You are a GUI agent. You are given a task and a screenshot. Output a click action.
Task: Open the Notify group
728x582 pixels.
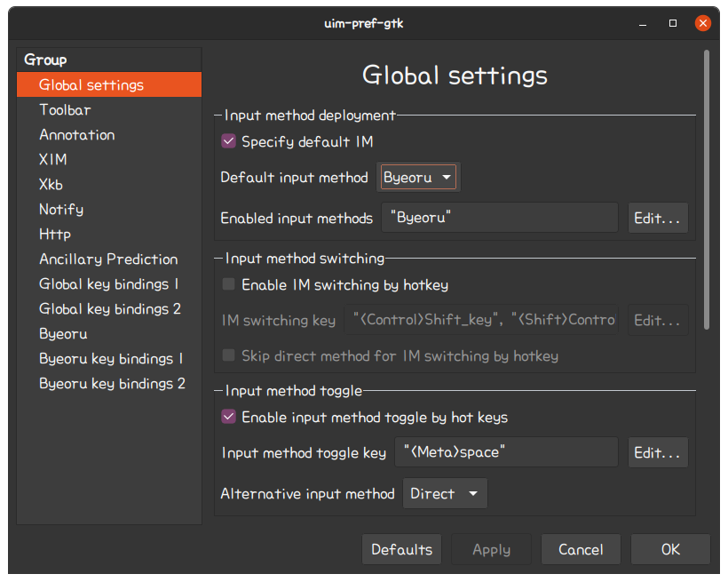[109, 209]
